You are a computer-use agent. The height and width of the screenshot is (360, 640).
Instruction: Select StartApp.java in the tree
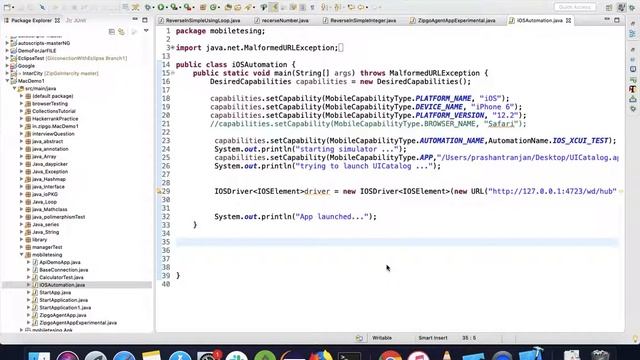[x=55, y=293]
